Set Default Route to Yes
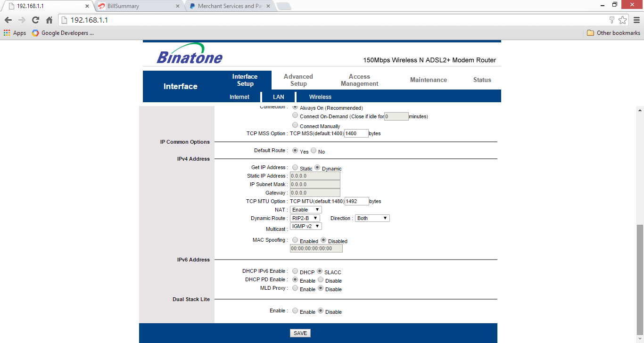This screenshot has height=343, width=644. pyautogui.click(x=295, y=151)
